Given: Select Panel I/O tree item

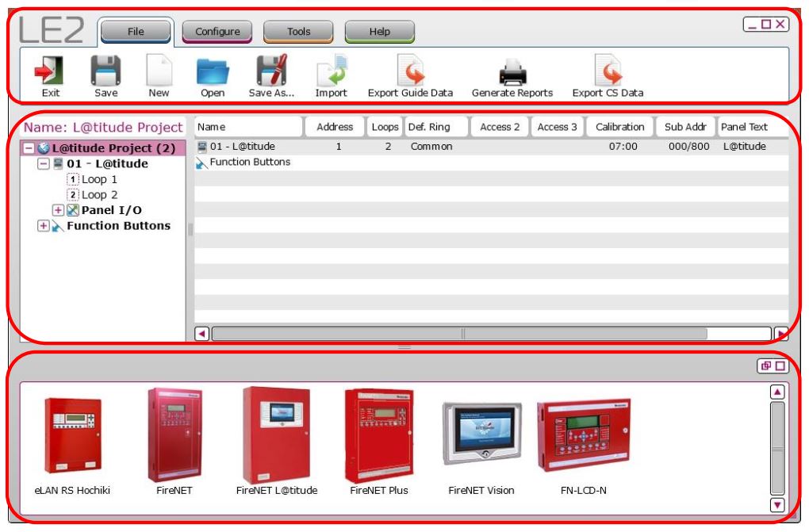Looking at the screenshot, I should [112, 211].
